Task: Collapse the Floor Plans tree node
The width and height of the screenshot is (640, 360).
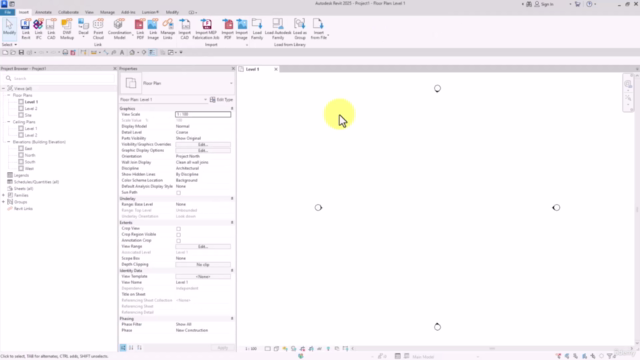Action: pos(9,95)
